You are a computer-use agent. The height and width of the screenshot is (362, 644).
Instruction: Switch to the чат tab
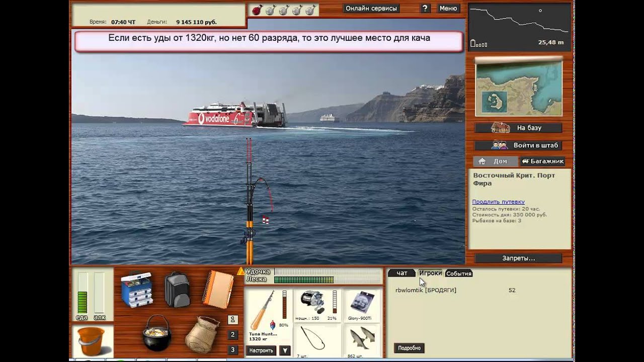tap(401, 273)
